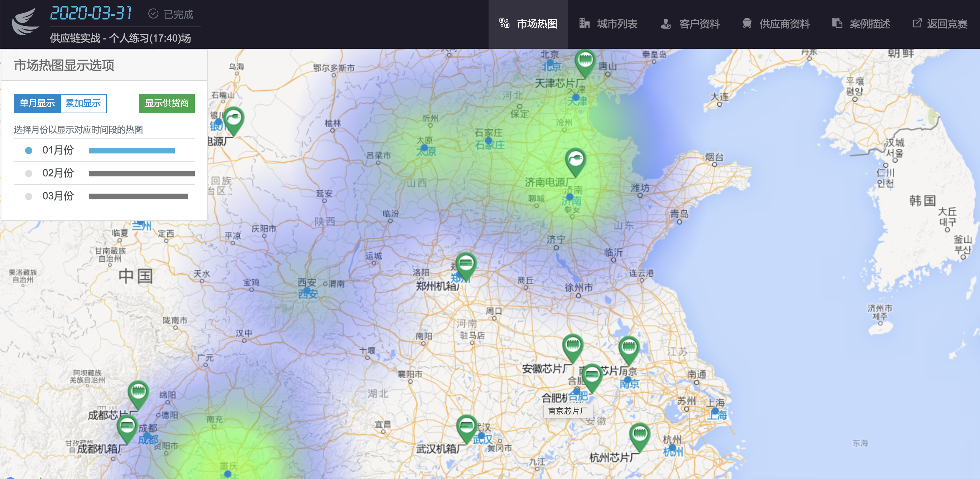Open the 客户资料 tab
The image size is (980, 479).
pyautogui.click(x=691, y=24)
